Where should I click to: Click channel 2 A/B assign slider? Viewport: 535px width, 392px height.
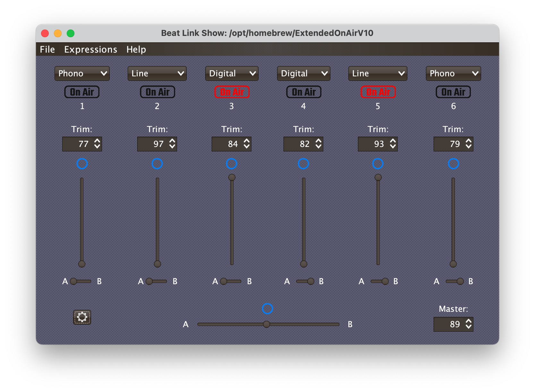157,281
